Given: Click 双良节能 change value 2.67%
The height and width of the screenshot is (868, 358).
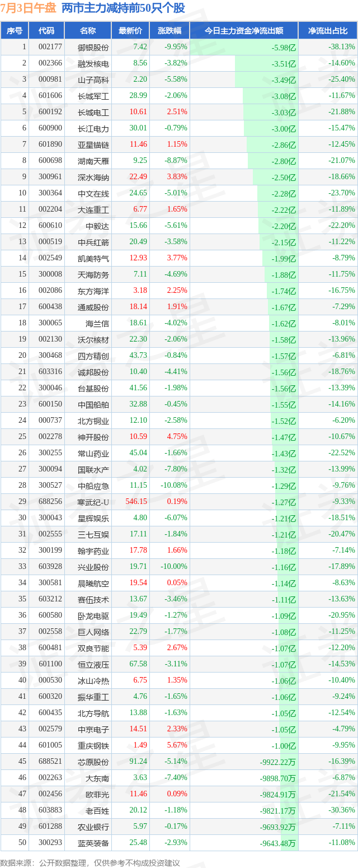Looking at the screenshot, I should pos(177,648).
